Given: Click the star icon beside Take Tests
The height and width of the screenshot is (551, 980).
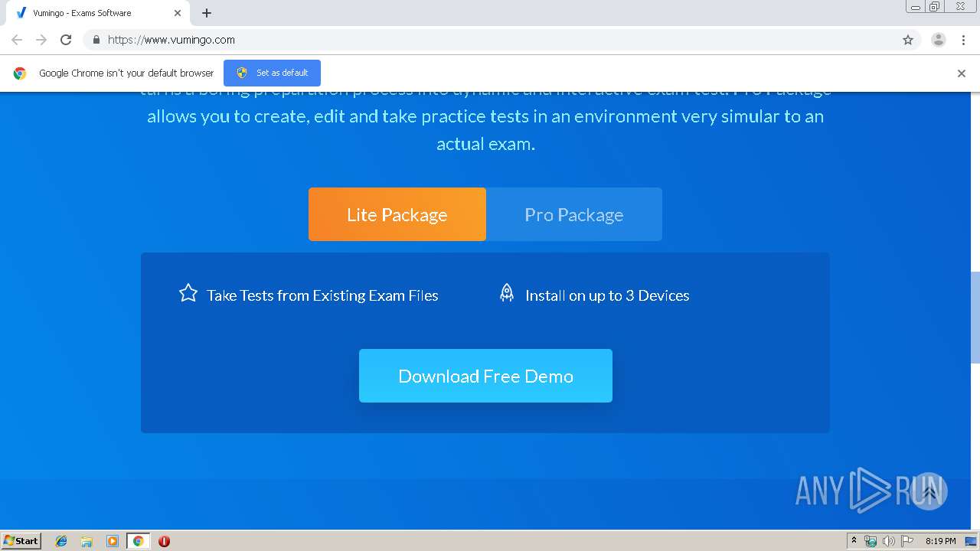Looking at the screenshot, I should tap(188, 293).
